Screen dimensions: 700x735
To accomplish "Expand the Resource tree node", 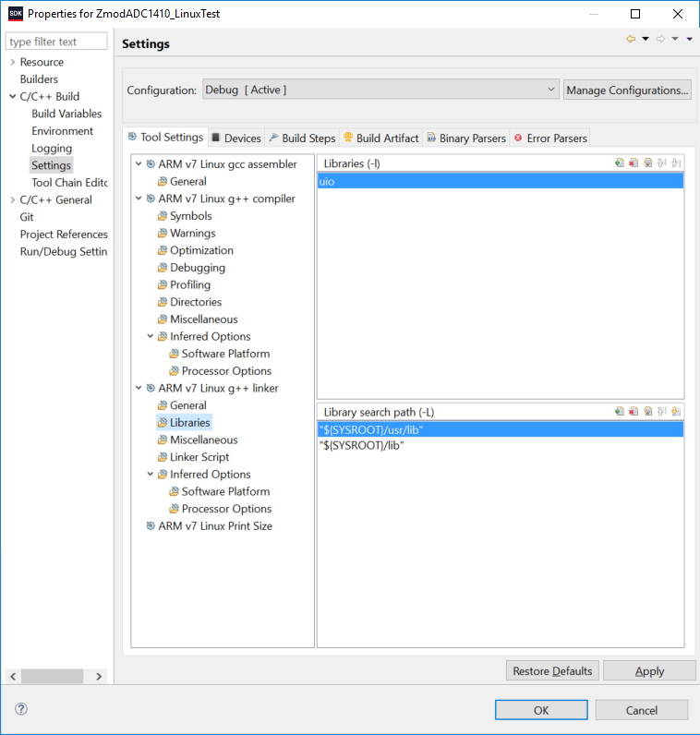I will coord(13,62).
